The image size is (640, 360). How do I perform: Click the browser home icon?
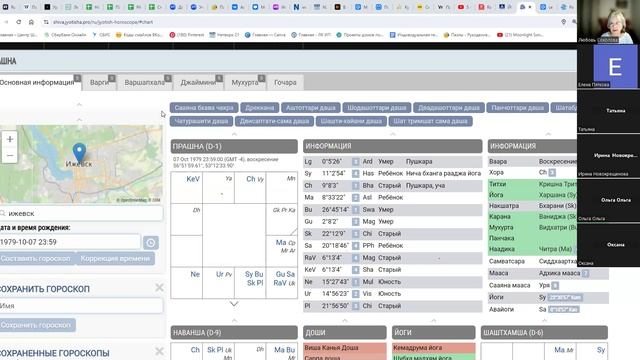click(x=31, y=22)
